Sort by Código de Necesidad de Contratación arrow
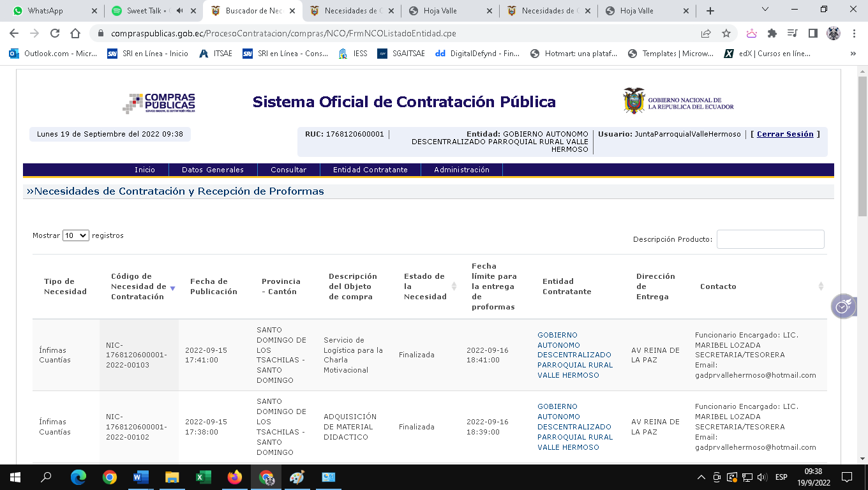Image resolution: width=868 pixels, height=490 pixels. (x=172, y=288)
